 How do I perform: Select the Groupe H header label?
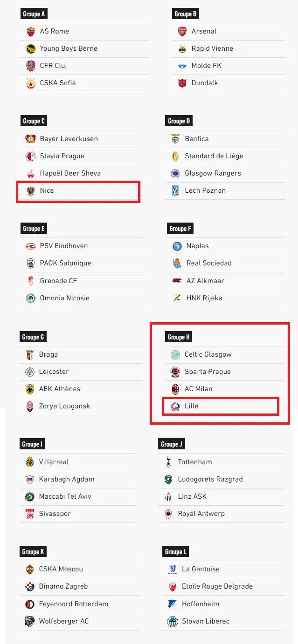[x=179, y=337]
